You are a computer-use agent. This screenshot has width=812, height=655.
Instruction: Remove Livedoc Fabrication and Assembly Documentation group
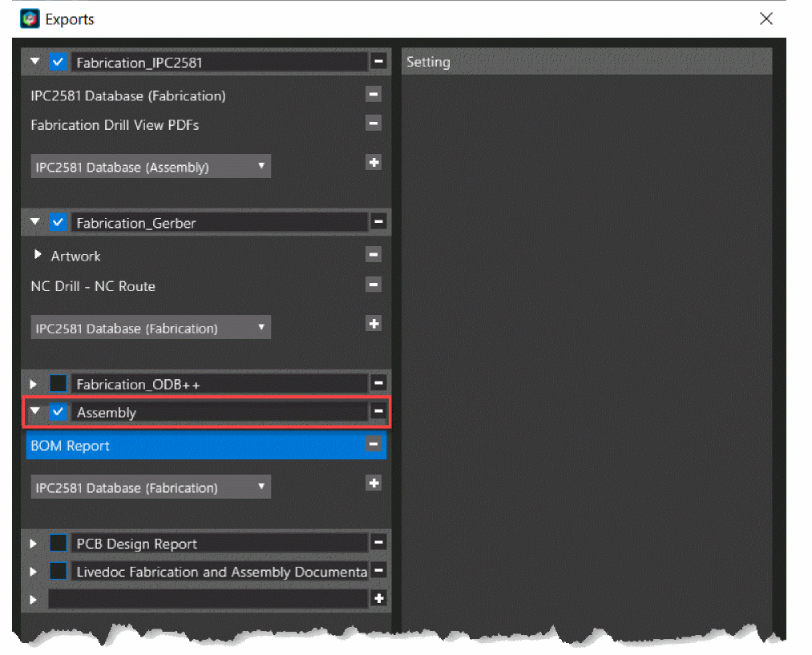[378, 571]
